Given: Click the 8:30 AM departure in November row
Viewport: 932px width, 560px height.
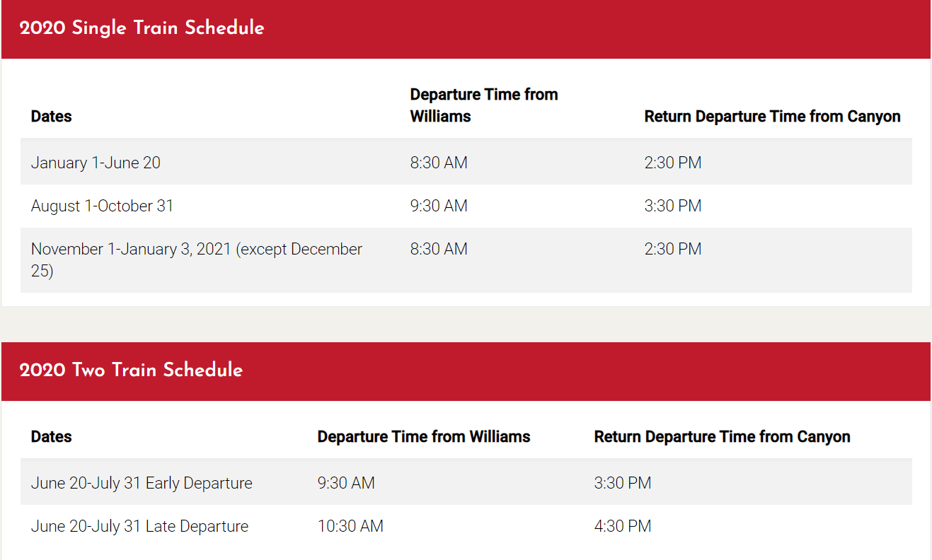Looking at the screenshot, I should [439, 249].
